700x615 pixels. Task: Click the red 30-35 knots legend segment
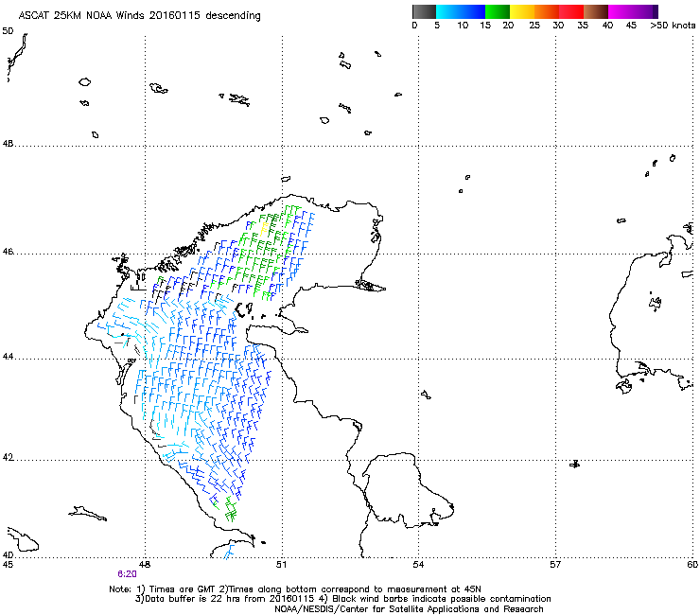[571, 11]
